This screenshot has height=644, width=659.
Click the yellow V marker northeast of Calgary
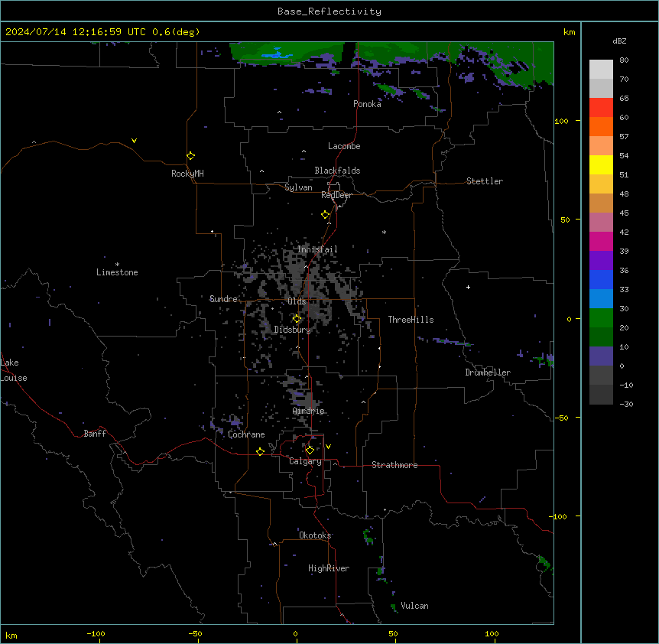[328, 447]
